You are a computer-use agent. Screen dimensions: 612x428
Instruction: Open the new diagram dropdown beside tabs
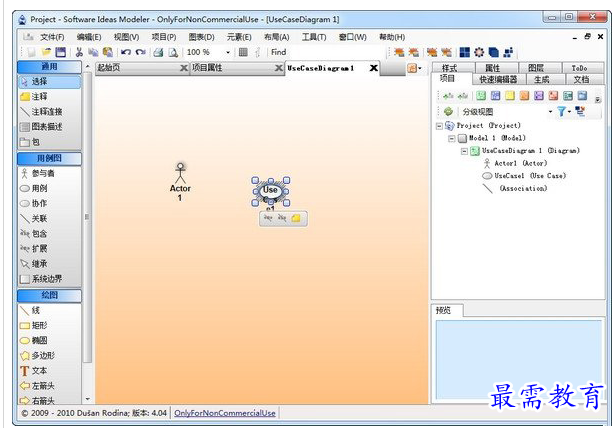414,68
